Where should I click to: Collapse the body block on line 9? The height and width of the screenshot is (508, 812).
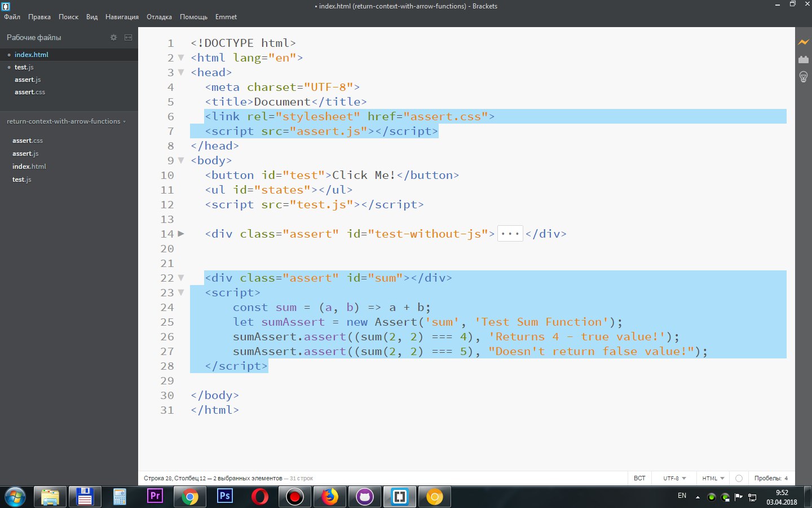coord(181,160)
